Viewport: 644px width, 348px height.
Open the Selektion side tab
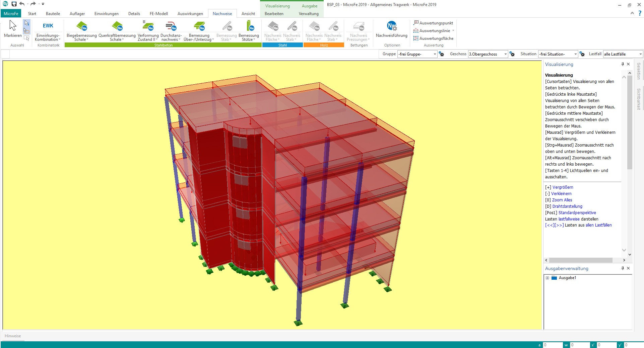pyautogui.click(x=639, y=71)
